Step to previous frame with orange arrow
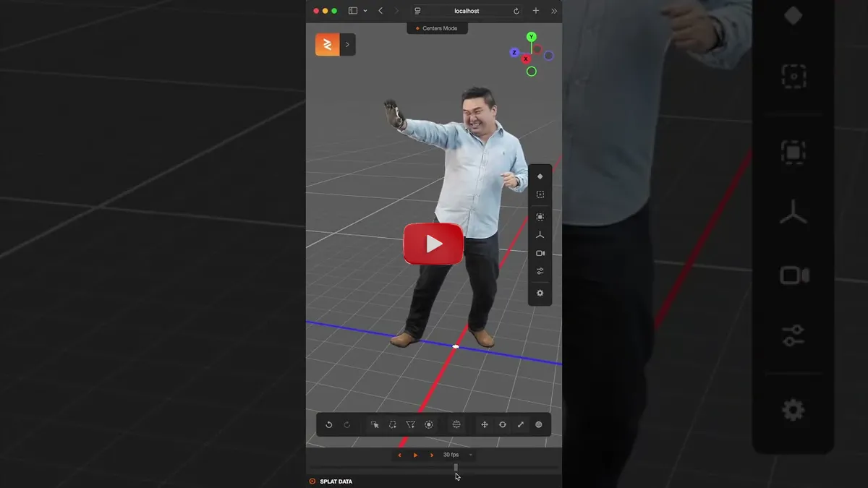 (400, 455)
